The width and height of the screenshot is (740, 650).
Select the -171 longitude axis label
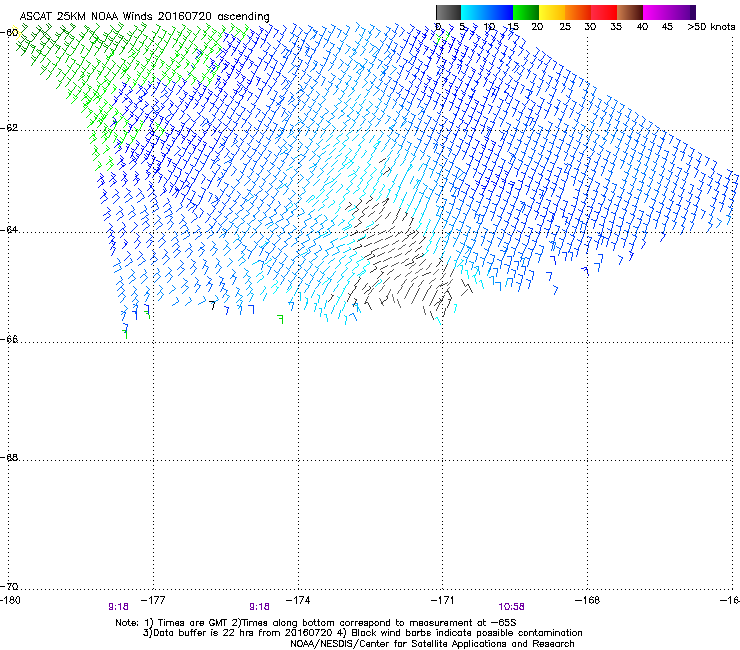tap(443, 600)
